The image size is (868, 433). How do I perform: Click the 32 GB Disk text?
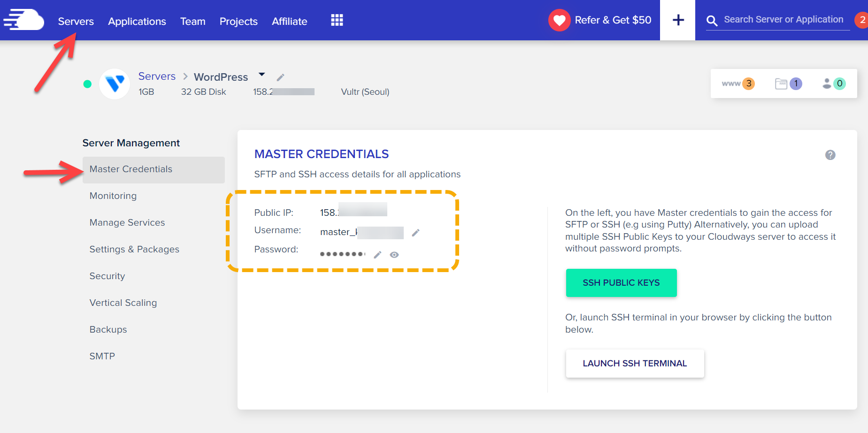point(204,92)
